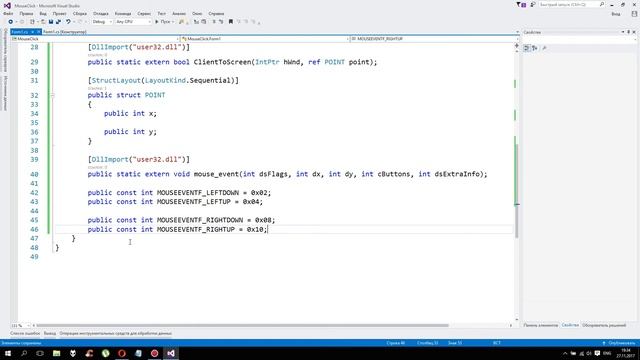The image size is (640, 360).
Task: Open the Сервис menu
Action: click(144, 13)
